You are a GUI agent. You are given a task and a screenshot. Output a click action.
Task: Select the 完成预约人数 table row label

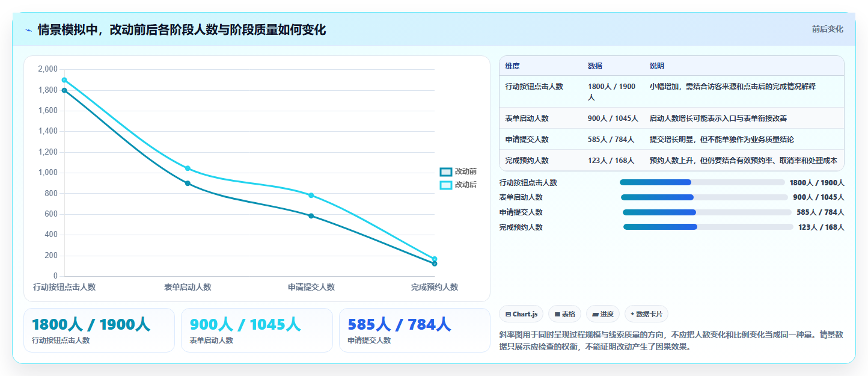coord(527,161)
